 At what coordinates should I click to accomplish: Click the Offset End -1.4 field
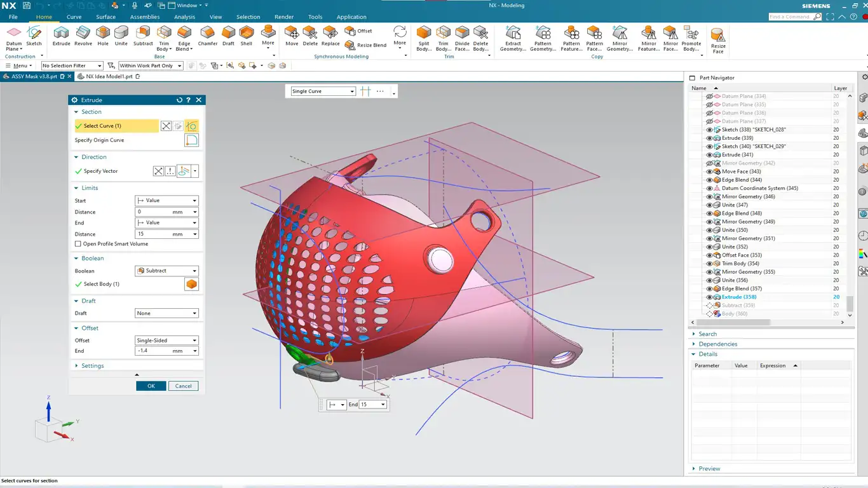[166, 351]
